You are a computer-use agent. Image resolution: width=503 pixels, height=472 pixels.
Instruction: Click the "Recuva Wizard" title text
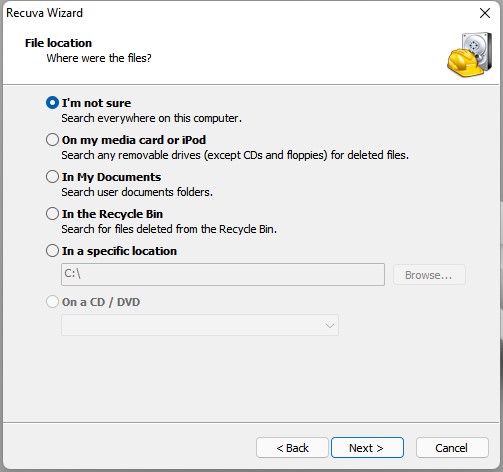(44, 13)
